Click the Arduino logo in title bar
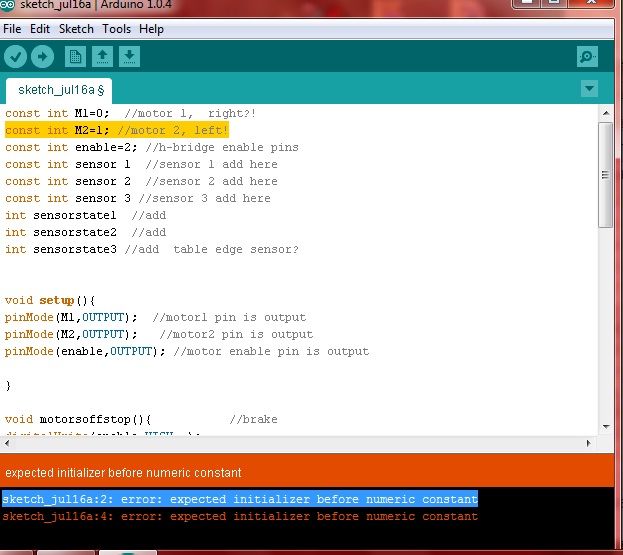The height and width of the screenshot is (555, 623). [x=10, y=7]
